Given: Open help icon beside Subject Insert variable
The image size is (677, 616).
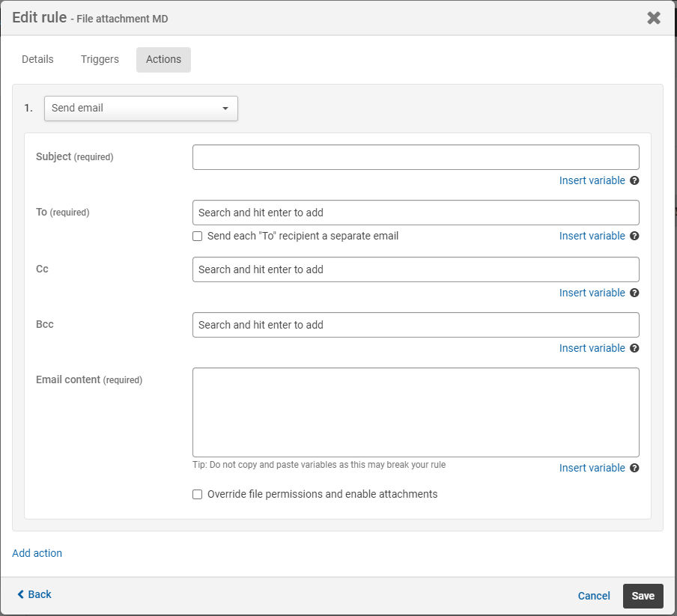Looking at the screenshot, I should 634,180.
